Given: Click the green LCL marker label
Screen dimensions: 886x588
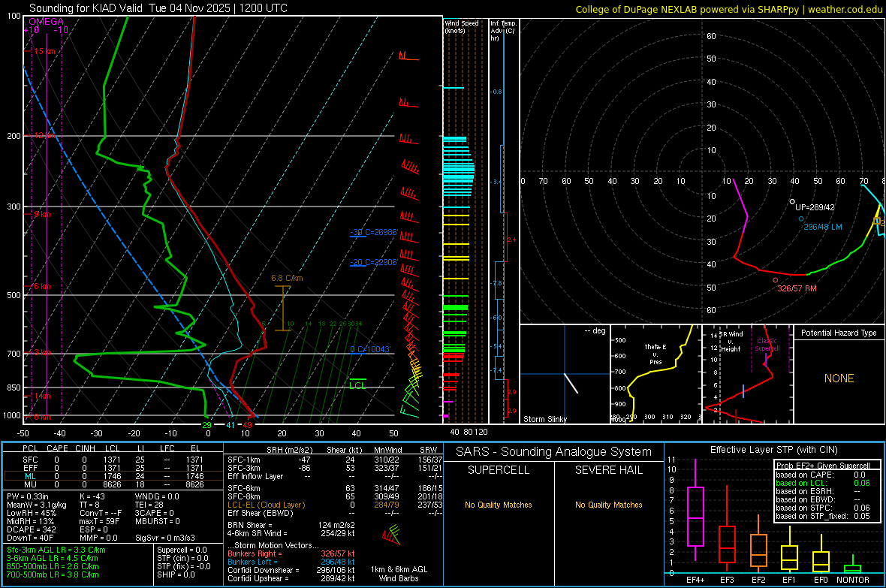Looking at the screenshot, I should (357, 385).
